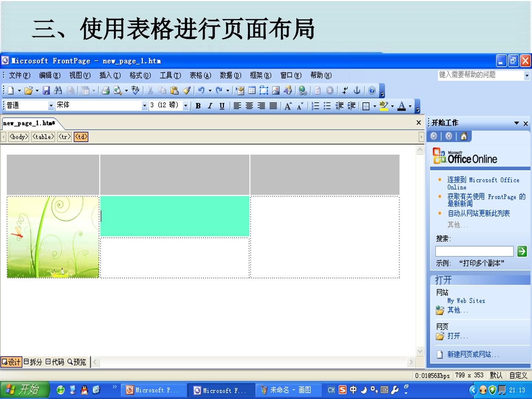Image resolution: width=532 pixels, height=399 pixels.
Task: Click the green search Go button
Action: pos(522,251)
